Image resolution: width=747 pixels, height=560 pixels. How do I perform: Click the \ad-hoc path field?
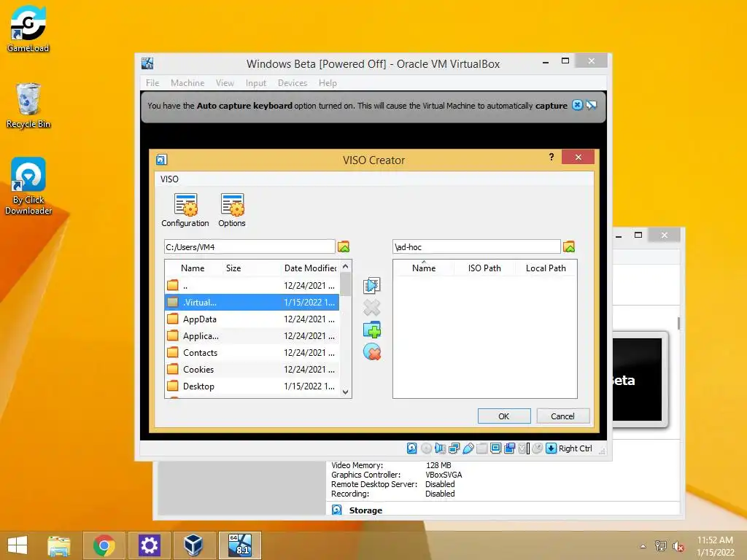[x=476, y=246]
